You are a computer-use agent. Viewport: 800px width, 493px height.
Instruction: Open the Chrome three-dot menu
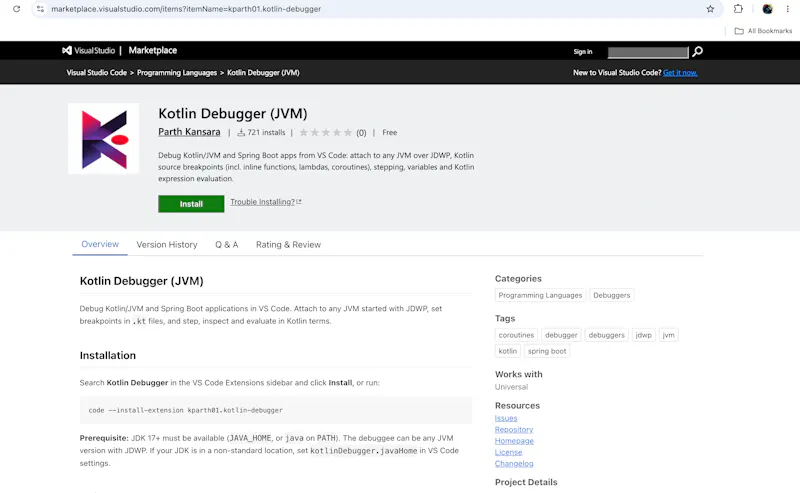click(x=788, y=9)
